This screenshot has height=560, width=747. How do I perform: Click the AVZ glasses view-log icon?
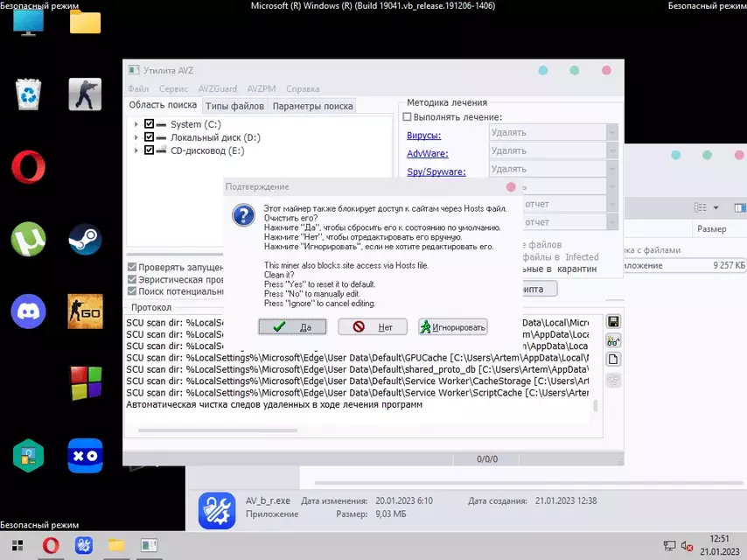[x=613, y=340]
